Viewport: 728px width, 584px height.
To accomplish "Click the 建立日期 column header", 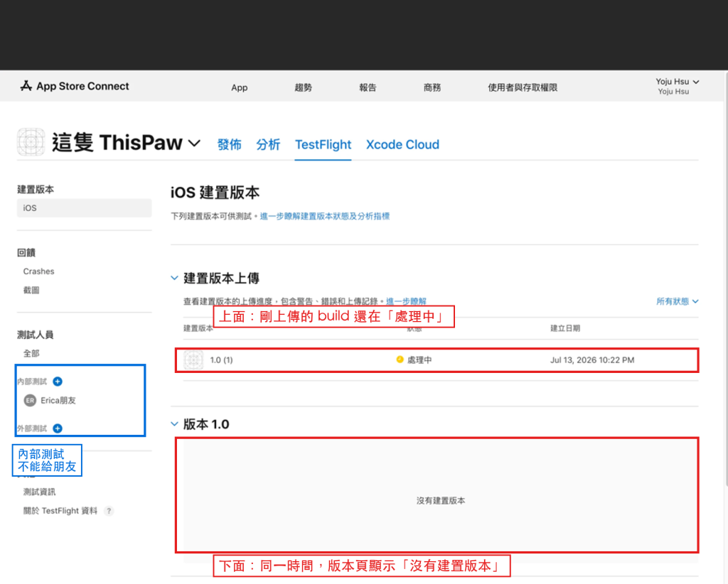I will (565, 328).
